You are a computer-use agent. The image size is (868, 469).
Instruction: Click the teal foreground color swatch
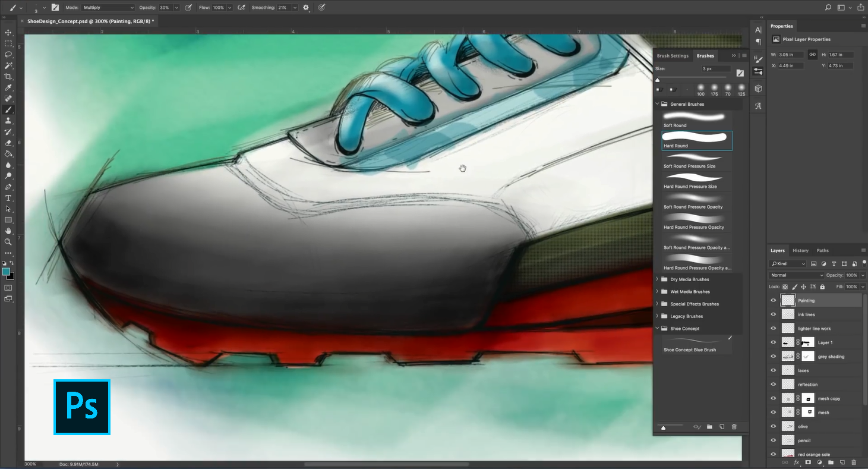click(6, 272)
